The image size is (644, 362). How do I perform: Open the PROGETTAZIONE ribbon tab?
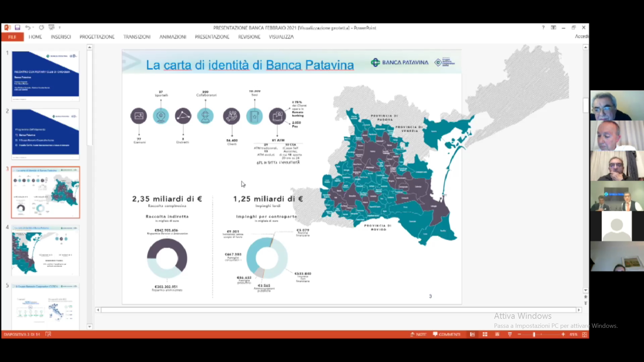[x=97, y=37]
